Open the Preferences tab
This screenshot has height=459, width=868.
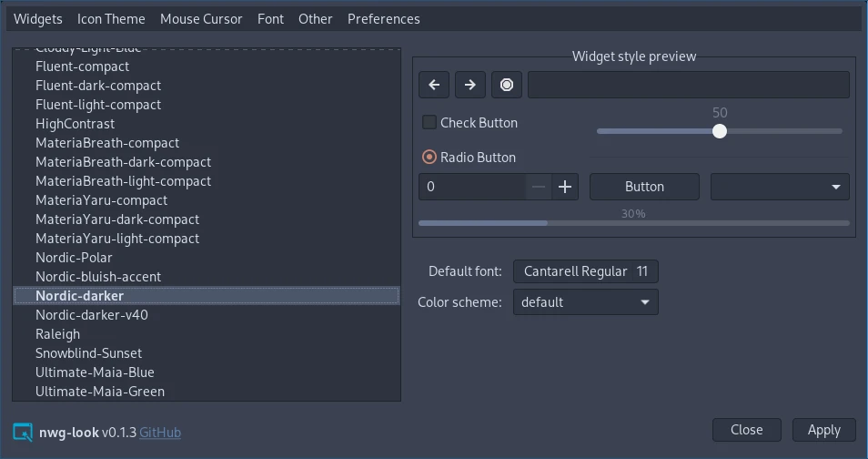pyautogui.click(x=383, y=19)
